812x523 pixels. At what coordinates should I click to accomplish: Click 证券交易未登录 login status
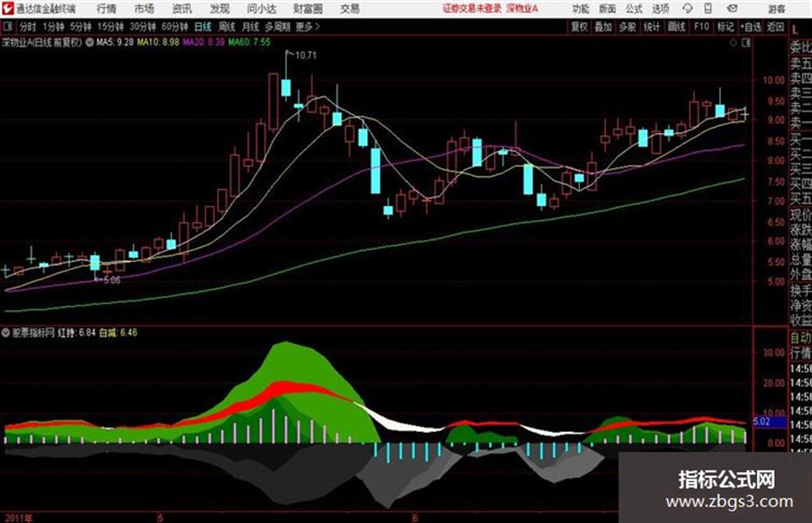472,9
